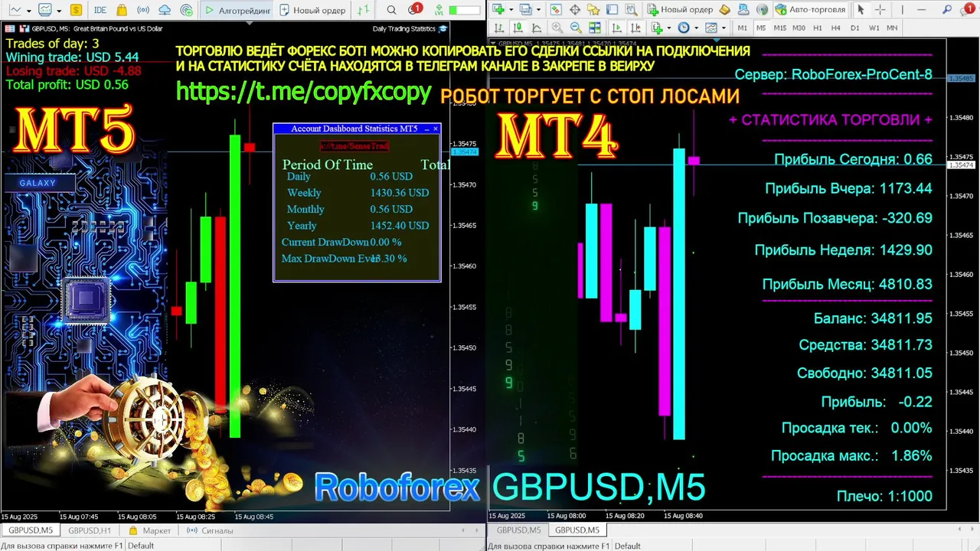980x551 pixels.
Task: Toggle the MT4 Terminal panel icon
Action: click(x=612, y=9)
